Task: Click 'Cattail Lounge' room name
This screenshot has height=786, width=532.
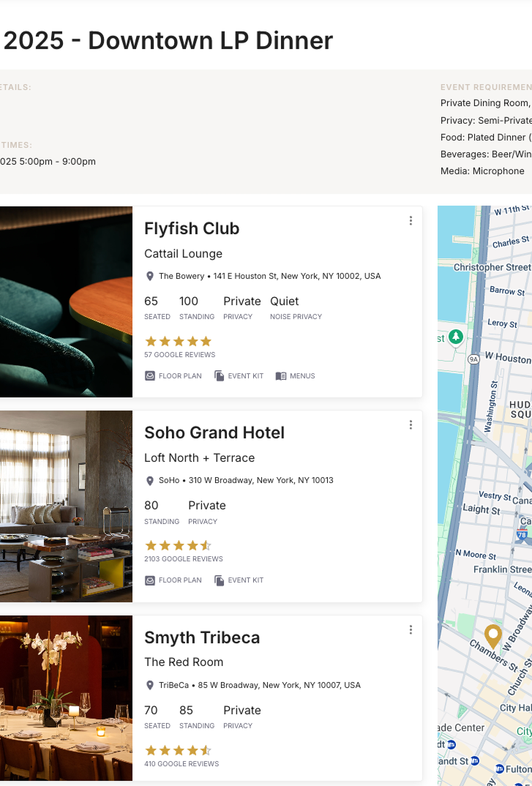Action: [x=184, y=254]
